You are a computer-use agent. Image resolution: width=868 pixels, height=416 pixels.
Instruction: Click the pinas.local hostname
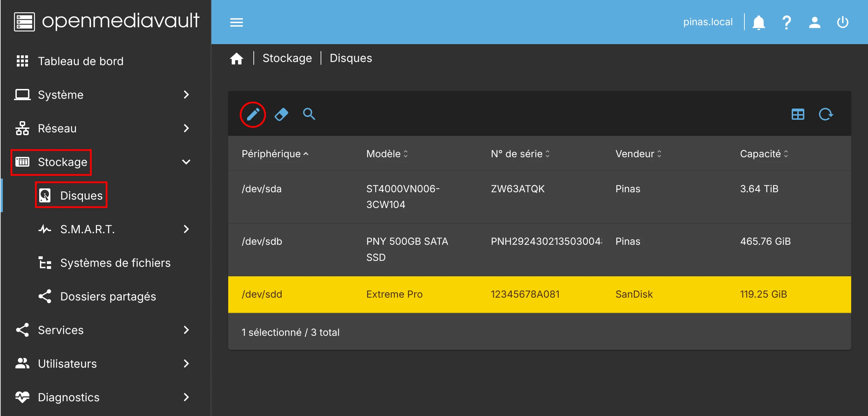(x=708, y=22)
